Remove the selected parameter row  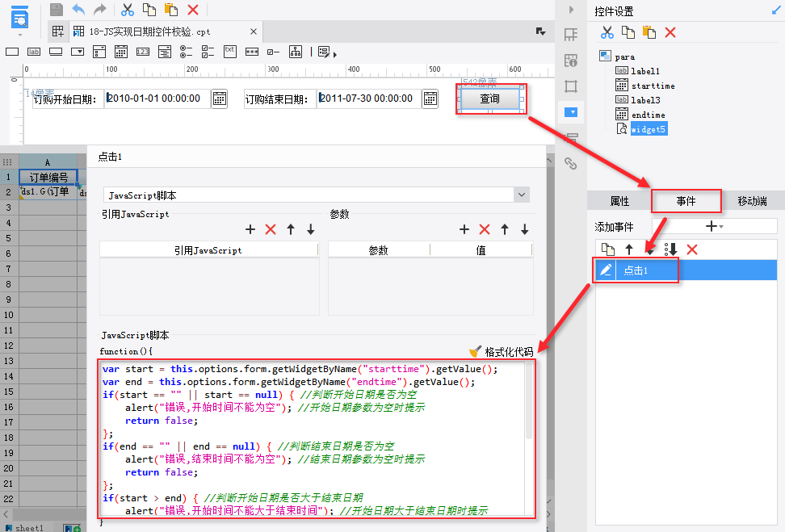pyautogui.click(x=484, y=229)
